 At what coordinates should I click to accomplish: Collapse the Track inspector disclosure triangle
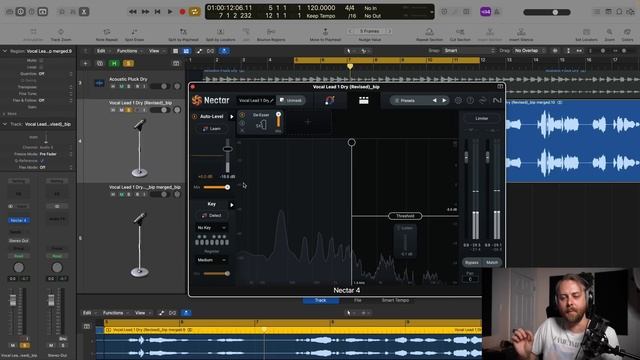tap(5, 124)
